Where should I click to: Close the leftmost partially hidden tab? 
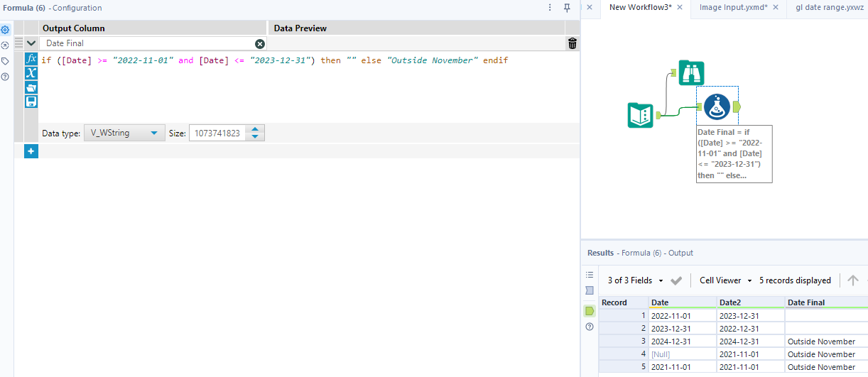[x=590, y=7]
